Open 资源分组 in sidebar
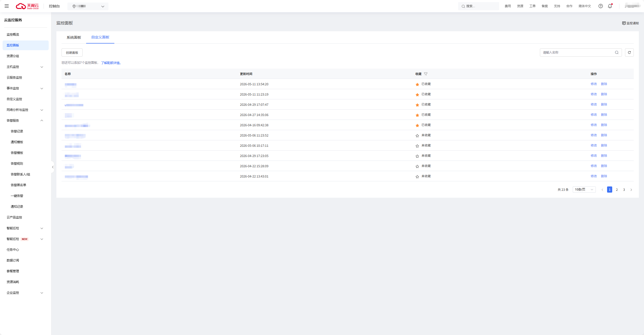Screen dimensions: 644x335 [x=13, y=56]
